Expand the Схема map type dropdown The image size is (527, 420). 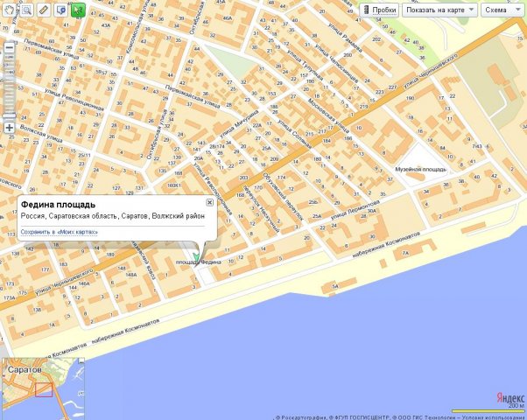pos(502,10)
